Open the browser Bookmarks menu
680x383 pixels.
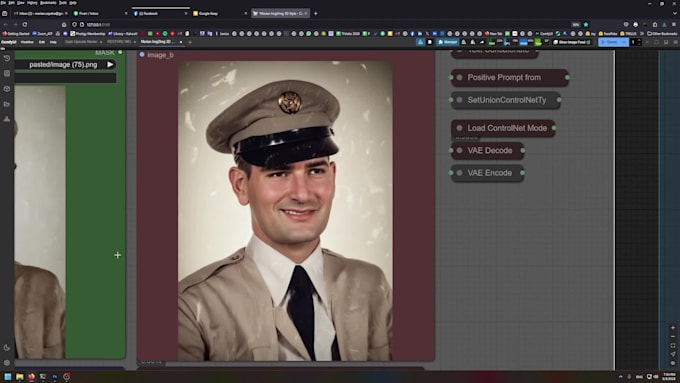[x=48, y=3]
